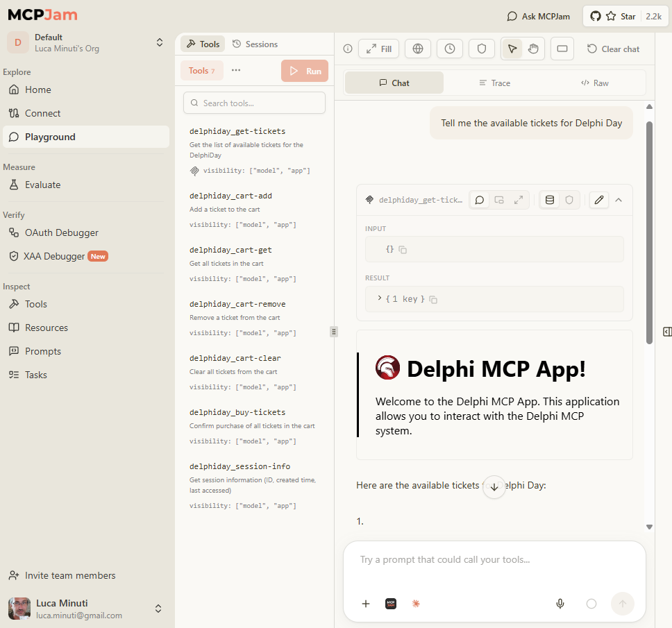Screen dimensions: 672x628
Task: Click the globe icon in toolbar
Action: [x=418, y=49]
